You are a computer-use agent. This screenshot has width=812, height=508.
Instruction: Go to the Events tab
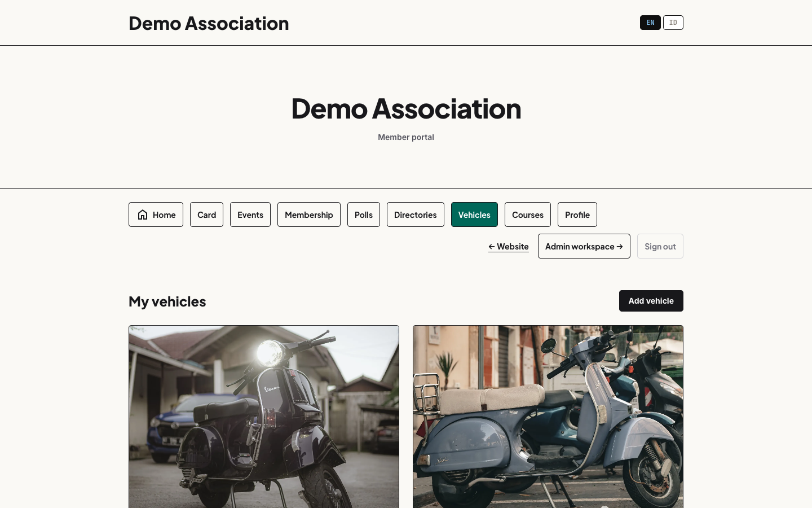(250, 214)
